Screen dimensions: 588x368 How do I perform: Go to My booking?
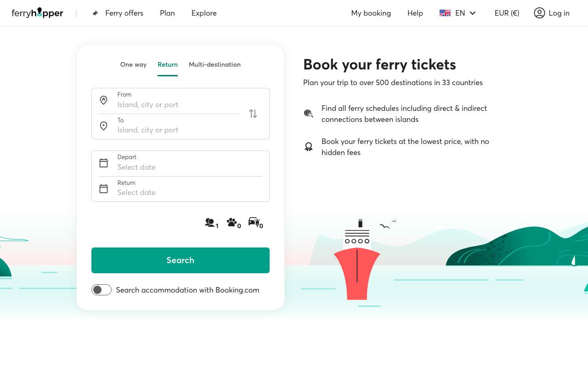[x=371, y=13]
